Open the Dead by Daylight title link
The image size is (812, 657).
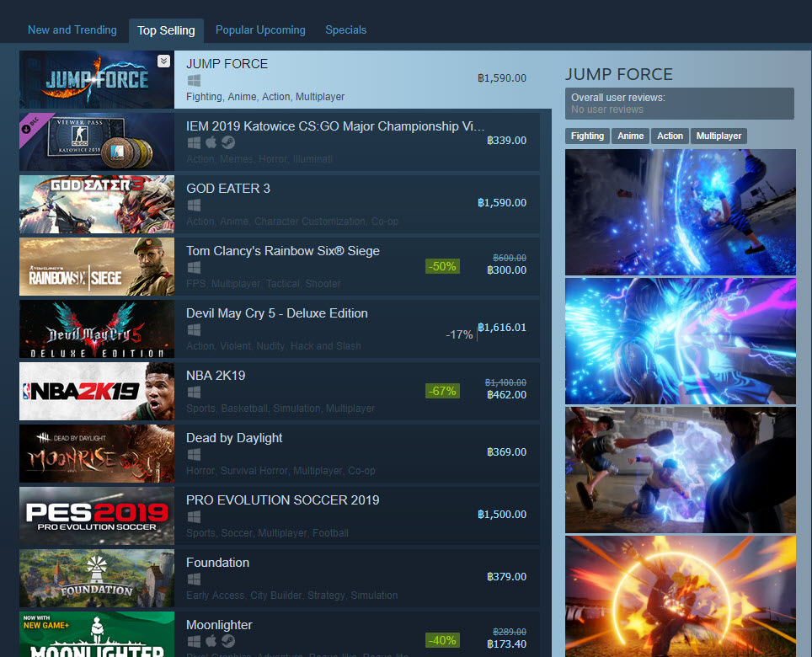(234, 438)
